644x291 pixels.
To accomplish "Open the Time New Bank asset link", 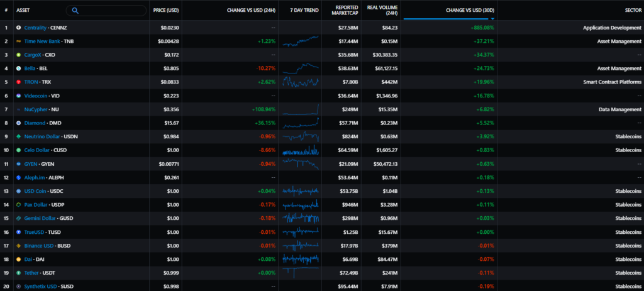I will (x=43, y=41).
